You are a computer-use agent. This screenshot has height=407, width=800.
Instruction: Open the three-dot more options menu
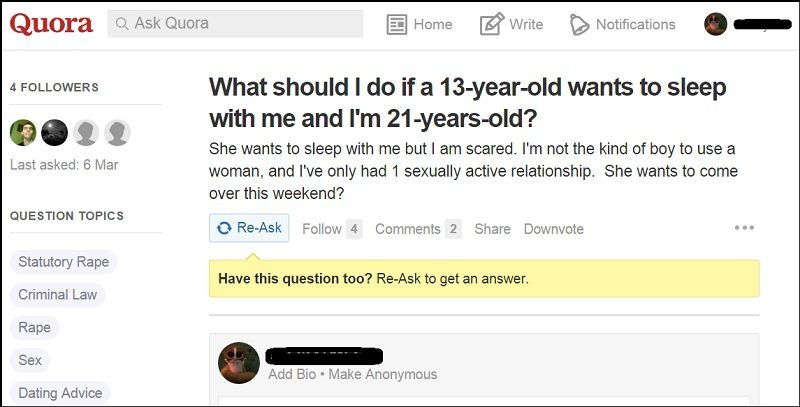click(744, 228)
